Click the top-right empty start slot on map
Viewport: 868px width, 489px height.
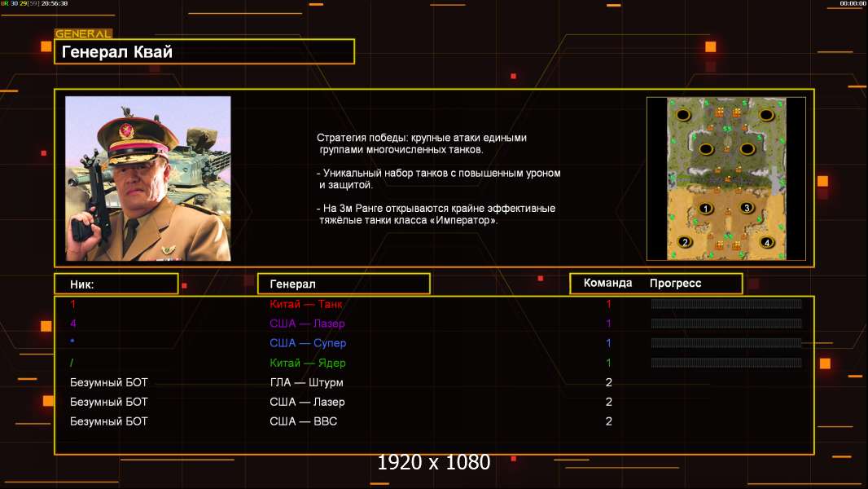click(x=766, y=116)
